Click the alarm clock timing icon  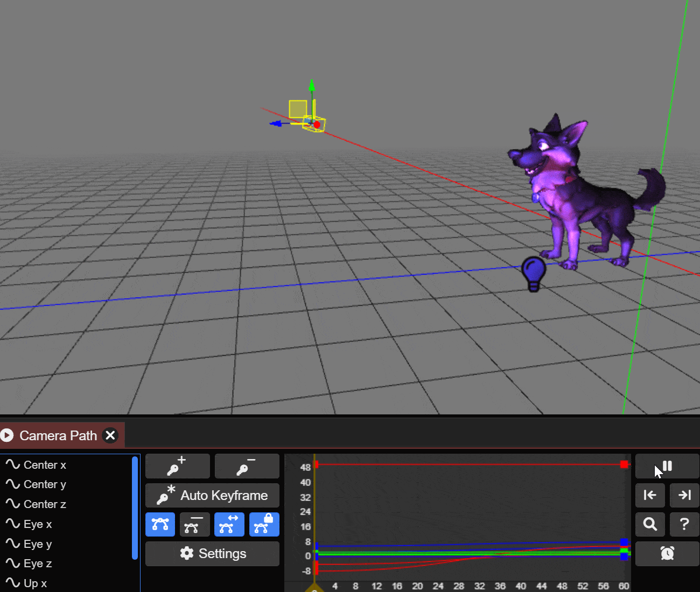pos(667,553)
